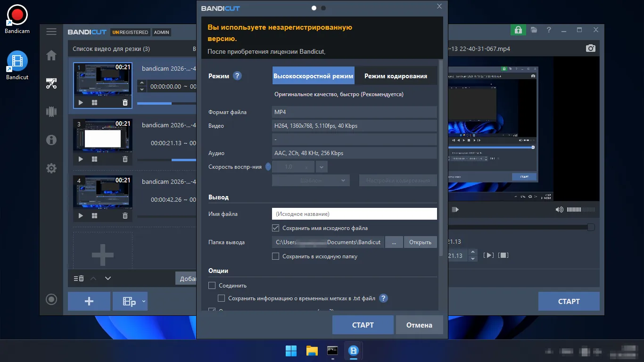Click the large plus add-segment placeholder
The image size is (644, 362).
(103, 255)
